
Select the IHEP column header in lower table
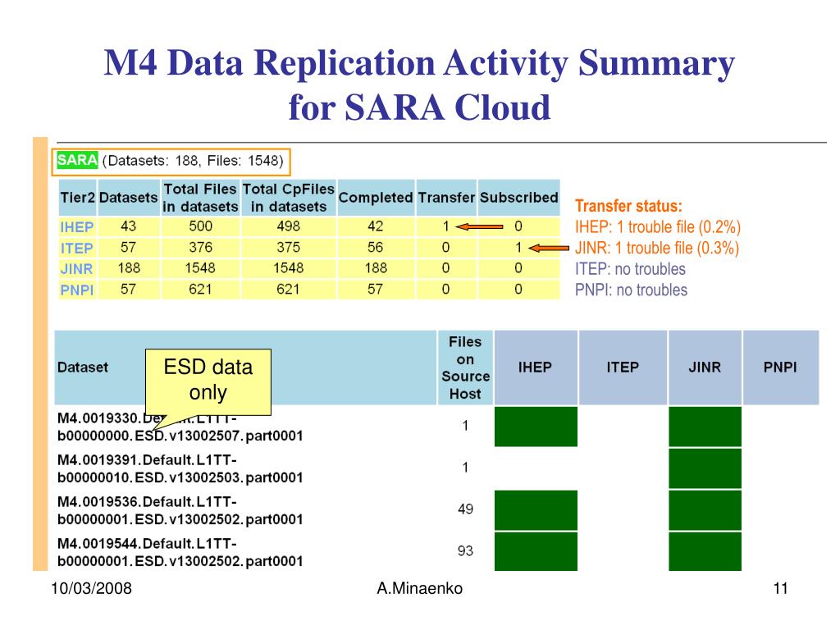click(535, 367)
